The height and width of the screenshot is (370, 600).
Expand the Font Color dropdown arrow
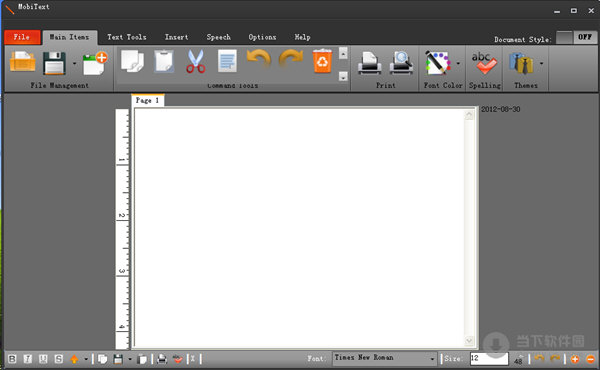point(458,64)
